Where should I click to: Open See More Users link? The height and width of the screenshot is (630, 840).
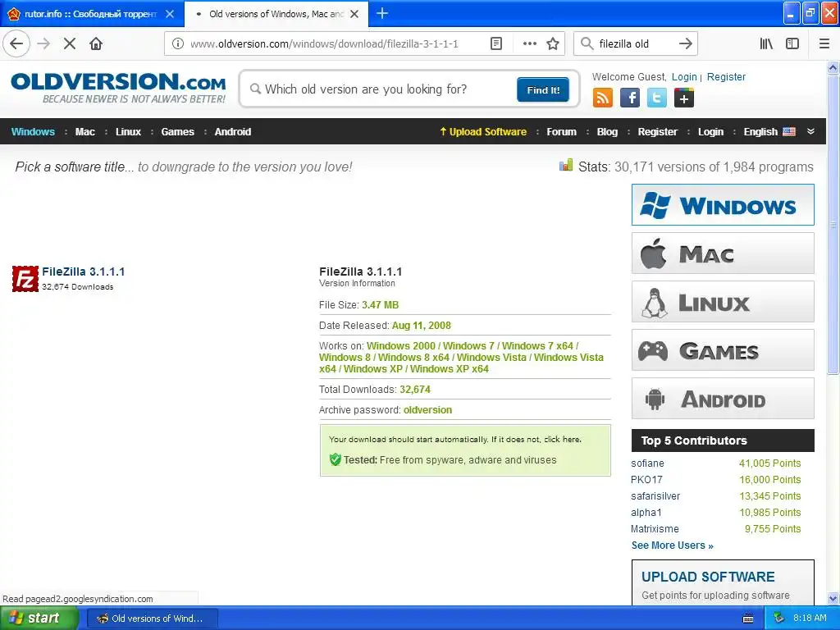point(673,546)
